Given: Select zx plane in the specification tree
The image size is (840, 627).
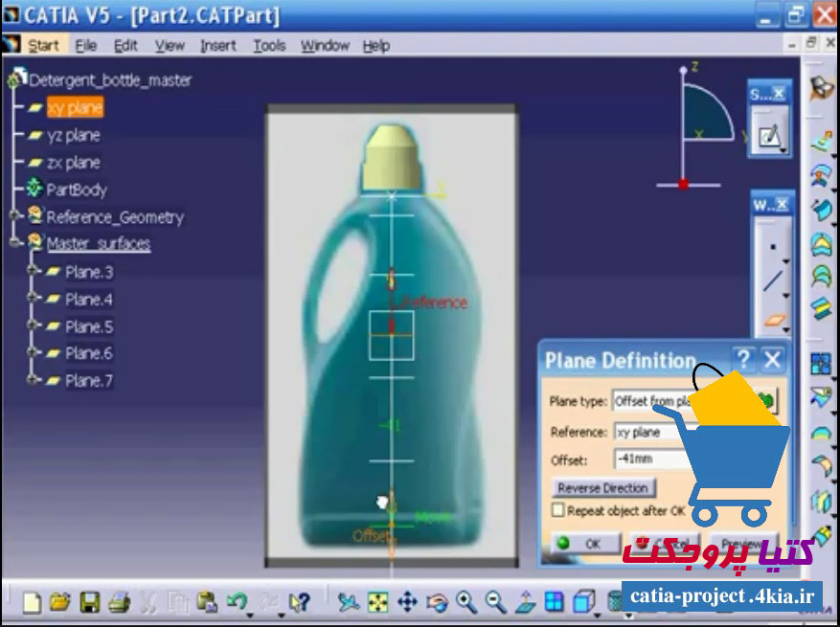Looking at the screenshot, I should tap(74, 163).
